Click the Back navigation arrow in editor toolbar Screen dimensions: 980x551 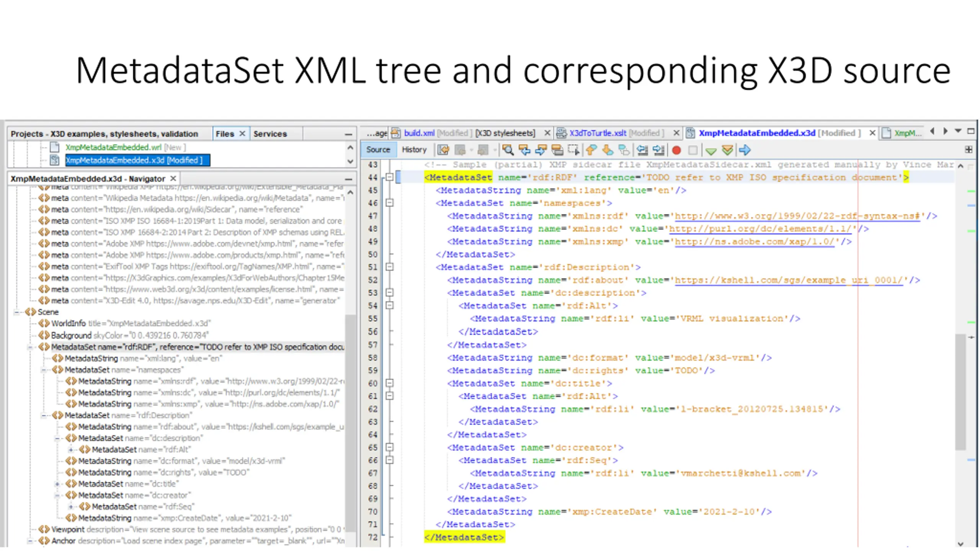coord(461,150)
